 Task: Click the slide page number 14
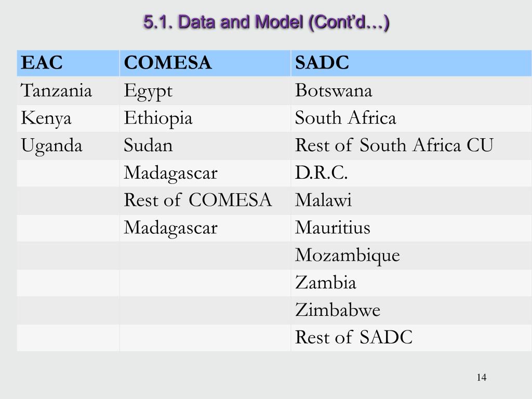482,377
